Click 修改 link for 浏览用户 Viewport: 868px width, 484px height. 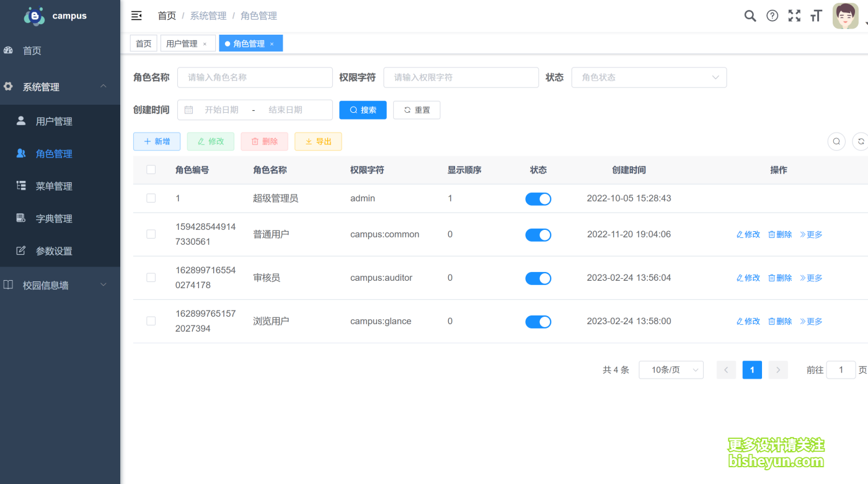(x=748, y=321)
